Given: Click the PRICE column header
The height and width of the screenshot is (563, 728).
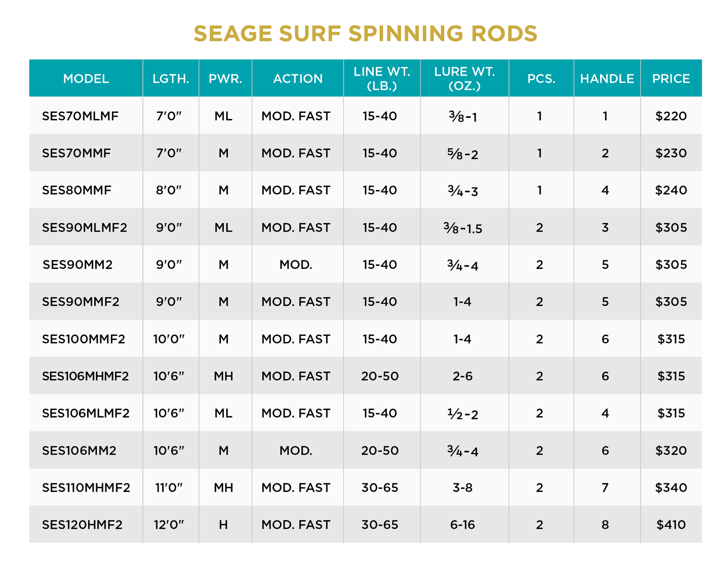Looking at the screenshot, I should [671, 79].
